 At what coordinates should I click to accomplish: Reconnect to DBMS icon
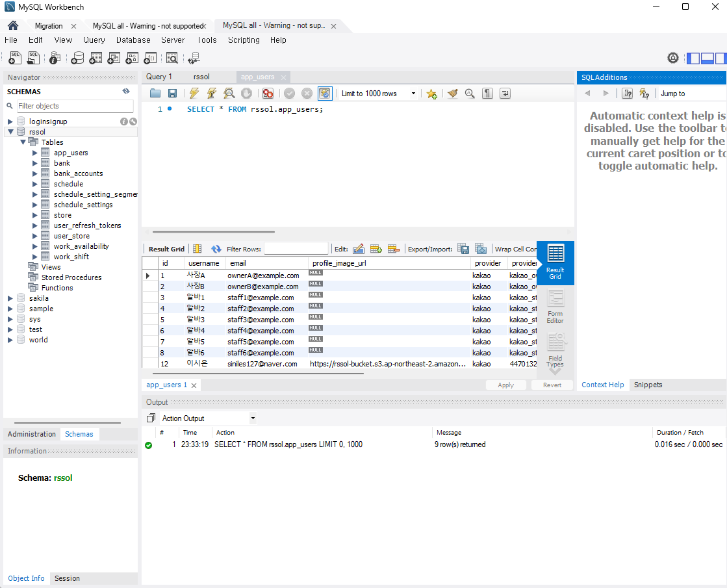click(194, 58)
